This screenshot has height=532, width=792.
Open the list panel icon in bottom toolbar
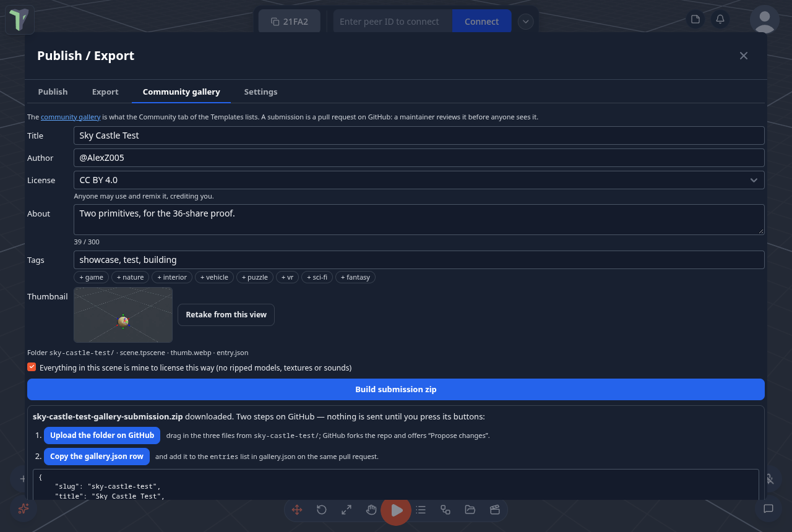(x=421, y=510)
